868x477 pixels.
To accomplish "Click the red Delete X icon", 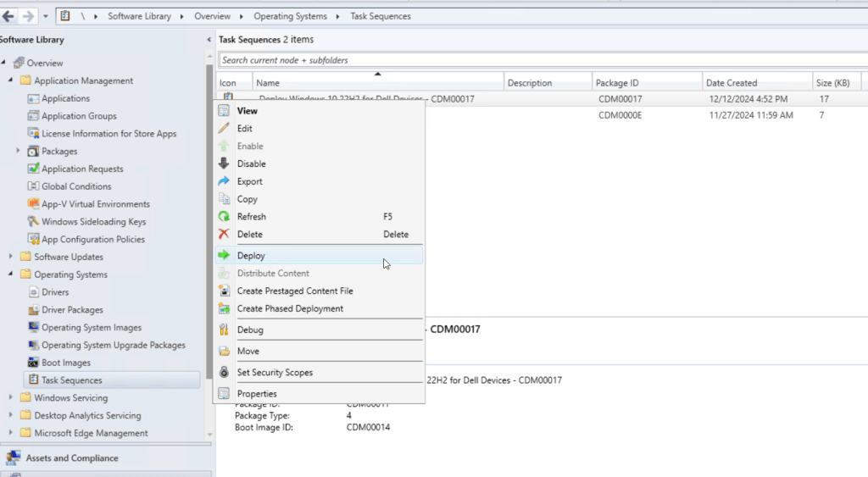I will [x=224, y=235].
